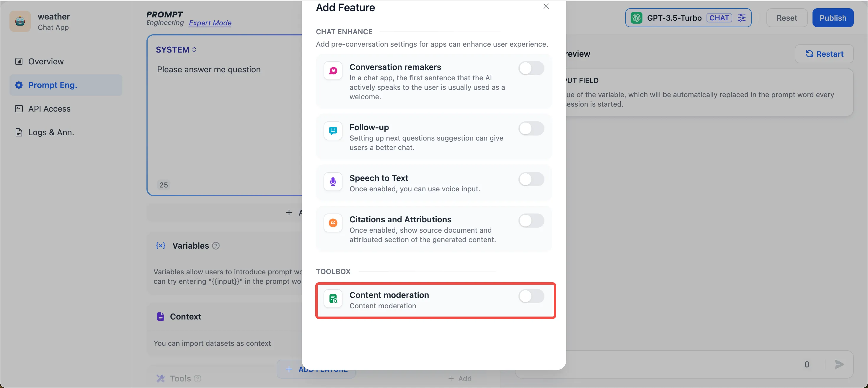868x388 pixels.
Task: Click the Variables help question icon
Action: [x=216, y=246]
